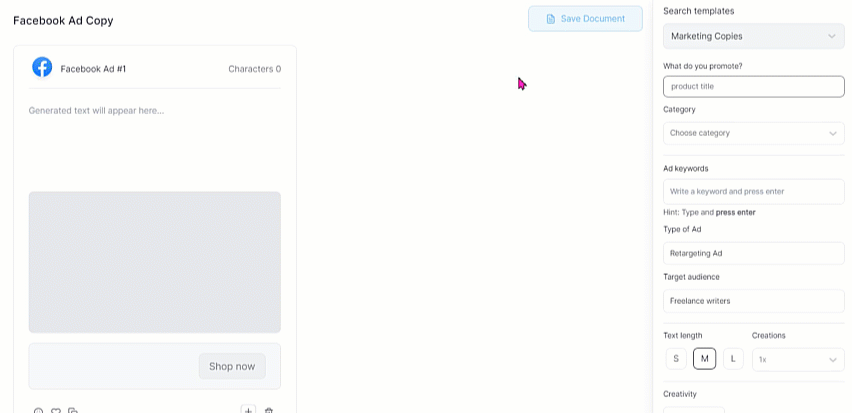Click the Facebook Ad Copy page title
The height and width of the screenshot is (413, 852).
[63, 21]
